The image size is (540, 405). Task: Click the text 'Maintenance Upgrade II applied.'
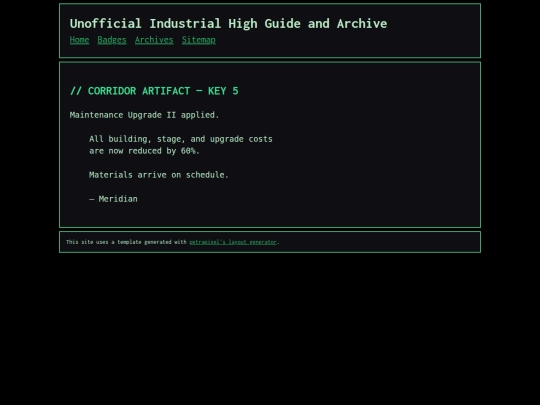(144, 115)
